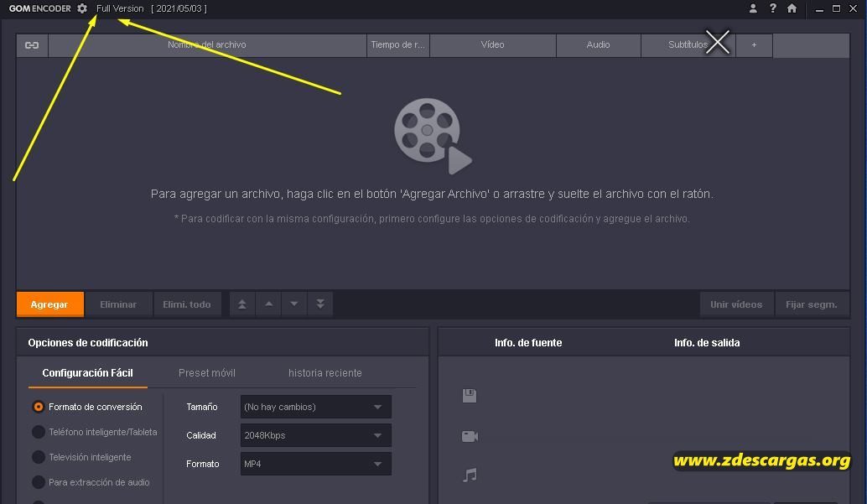Open the help question mark icon
867x504 pixels.
pyautogui.click(x=773, y=8)
